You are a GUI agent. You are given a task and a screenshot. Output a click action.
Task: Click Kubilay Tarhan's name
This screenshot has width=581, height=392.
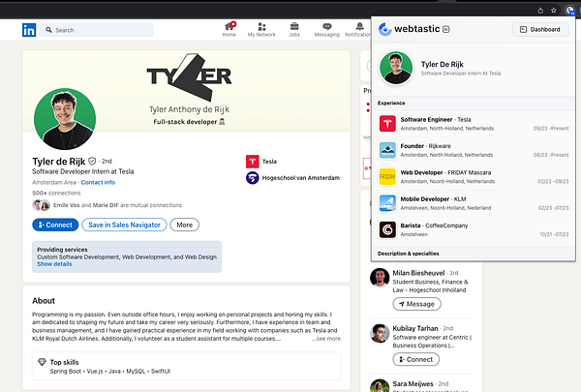(x=415, y=328)
